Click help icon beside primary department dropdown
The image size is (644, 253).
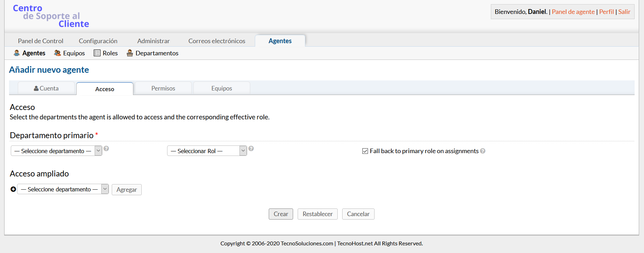coord(107,149)
